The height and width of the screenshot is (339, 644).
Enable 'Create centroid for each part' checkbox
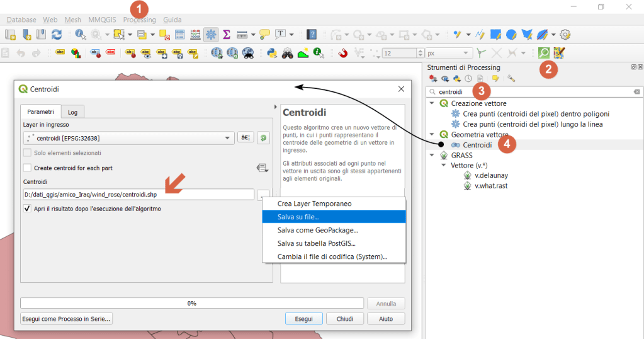click(27, 168)
